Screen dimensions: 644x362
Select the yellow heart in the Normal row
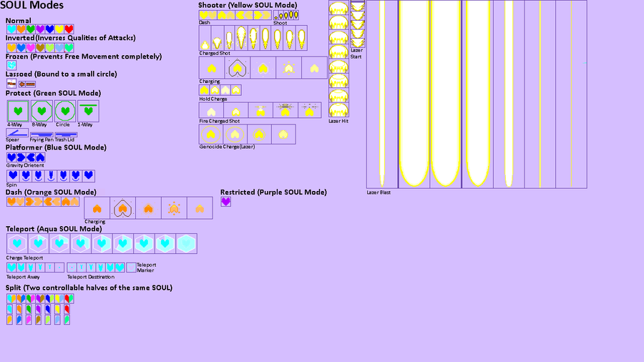click(x=59, y=29)
